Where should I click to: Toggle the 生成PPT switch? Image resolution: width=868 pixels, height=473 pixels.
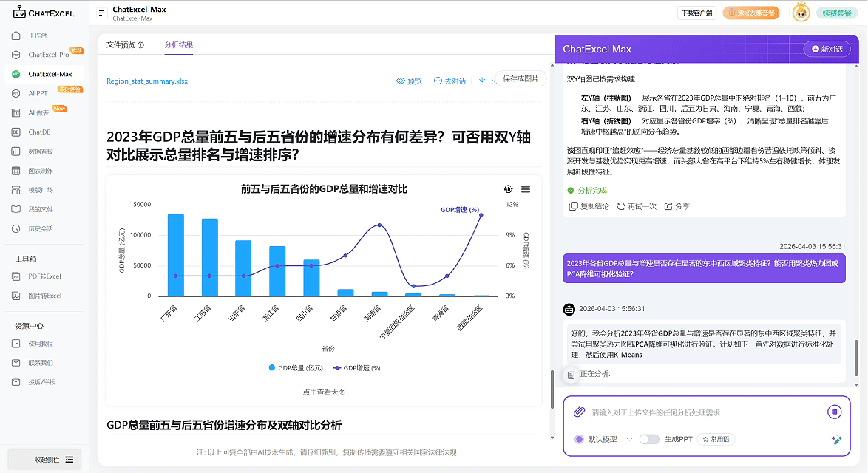coord(649,439)
